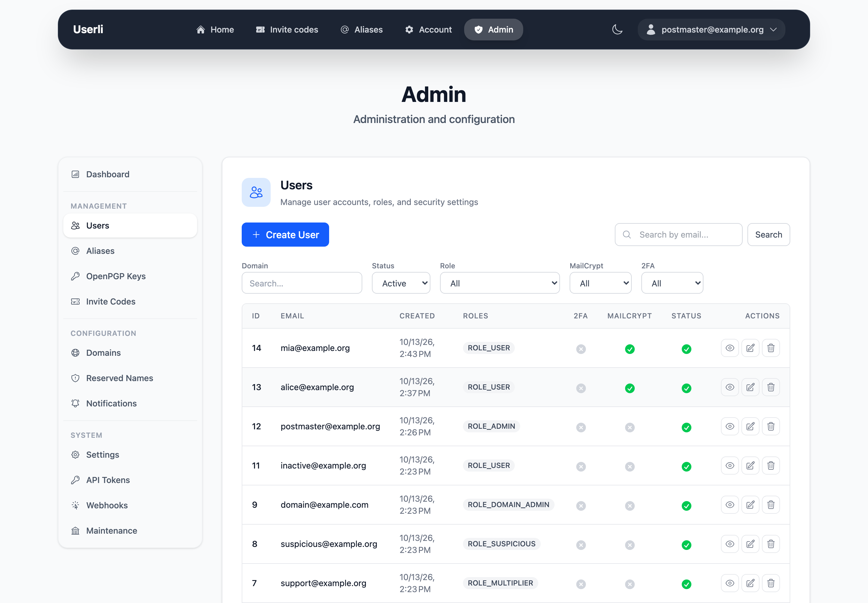Open Domains in sidebar
This screenshot has height=603, width=868.
pyautogui.click(x=130, y=353)
